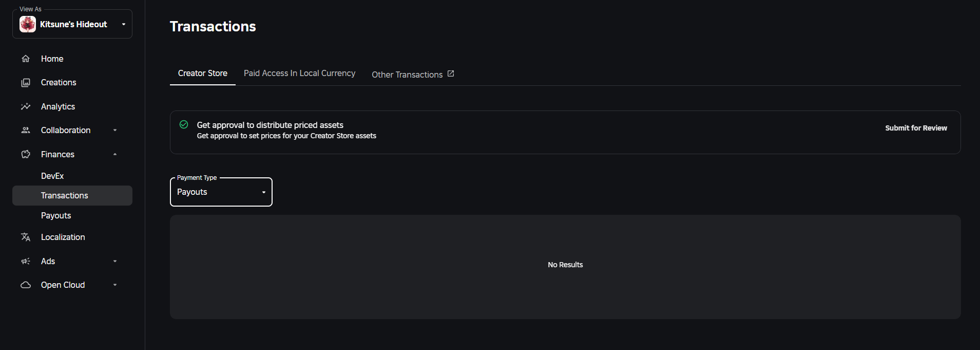Viewport: 980px width, 350px height.
Task: Click the Kitsune's Hideout avatar thumbnail
Action: 28,24
